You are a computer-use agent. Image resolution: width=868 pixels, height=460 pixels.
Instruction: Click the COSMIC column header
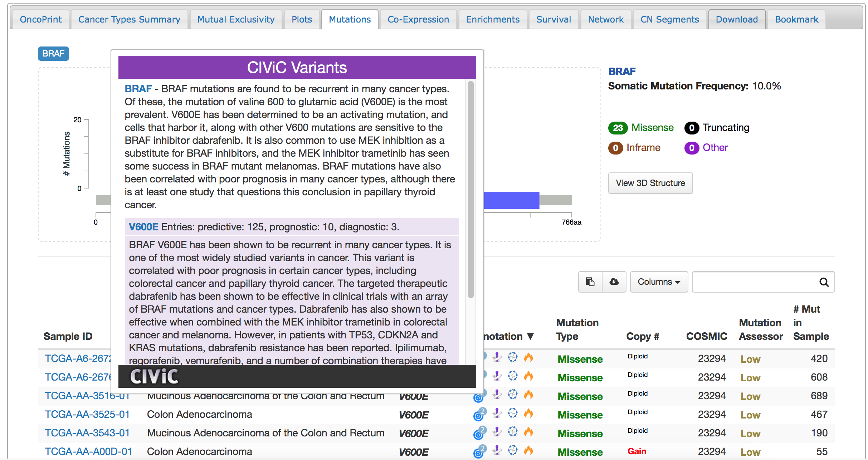(707, 336)
